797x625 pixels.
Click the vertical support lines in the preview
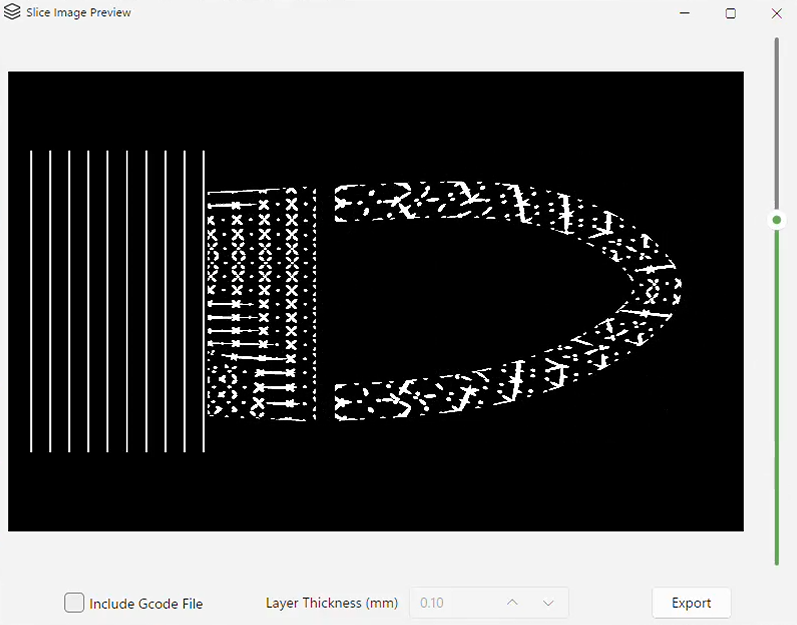coord(117,301)
